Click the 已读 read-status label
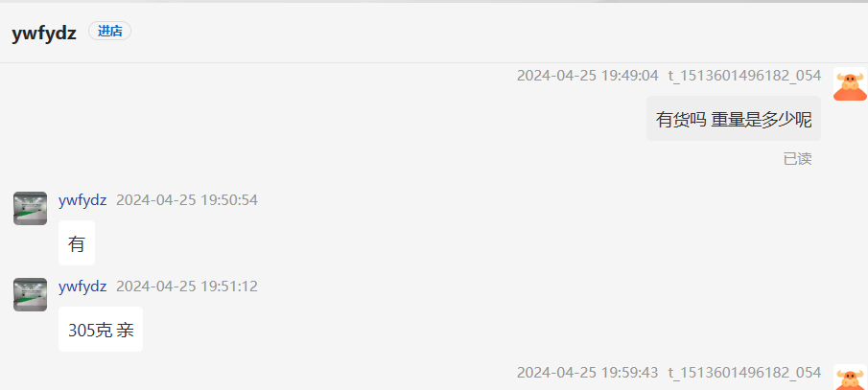This screenshot has width=868, height=390. [x=798, y=159]
